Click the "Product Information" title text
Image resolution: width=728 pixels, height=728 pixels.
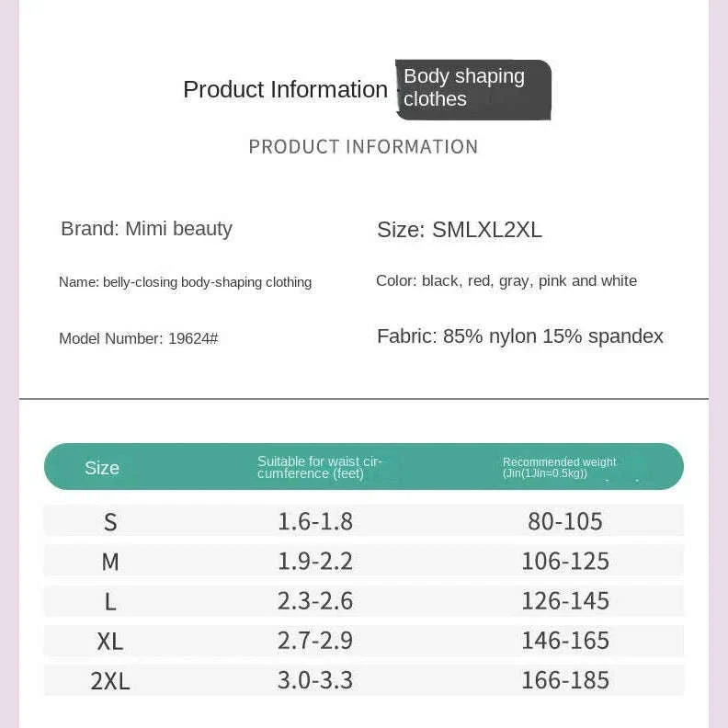tap(285, 89)
